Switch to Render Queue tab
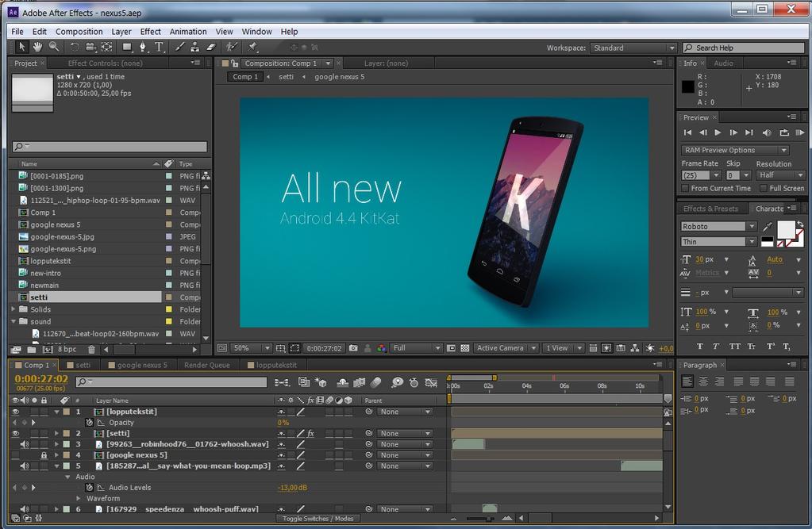 (207, 365)
